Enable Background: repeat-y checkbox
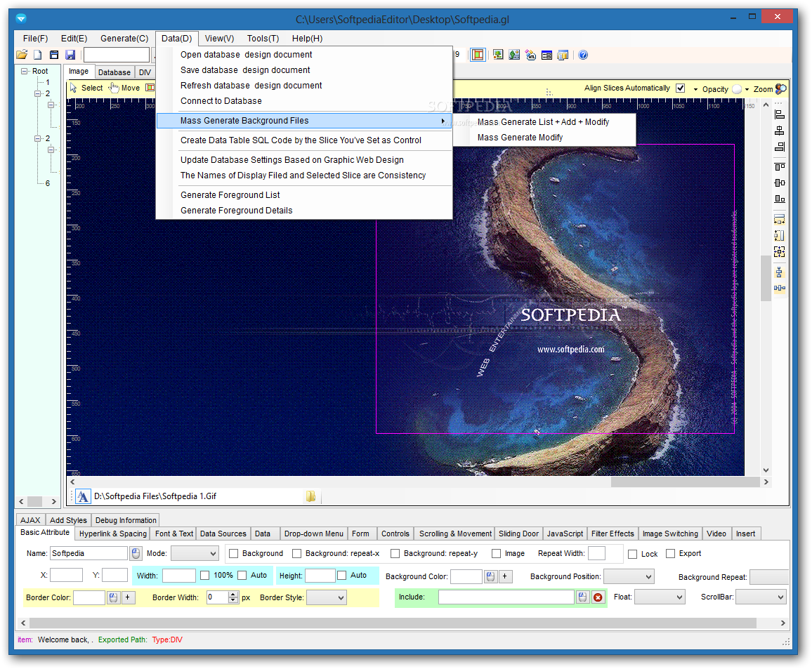Image resolution: width=812 pixels, height=669 pixels. [x=395, y=554]
